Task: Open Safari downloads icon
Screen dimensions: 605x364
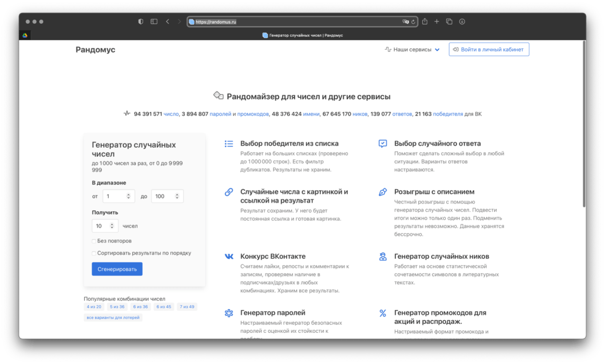Action: pos(462,22)
